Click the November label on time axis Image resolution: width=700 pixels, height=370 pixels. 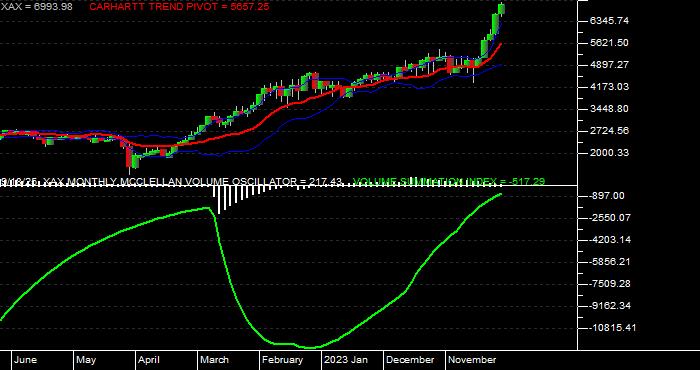point(472,360)
